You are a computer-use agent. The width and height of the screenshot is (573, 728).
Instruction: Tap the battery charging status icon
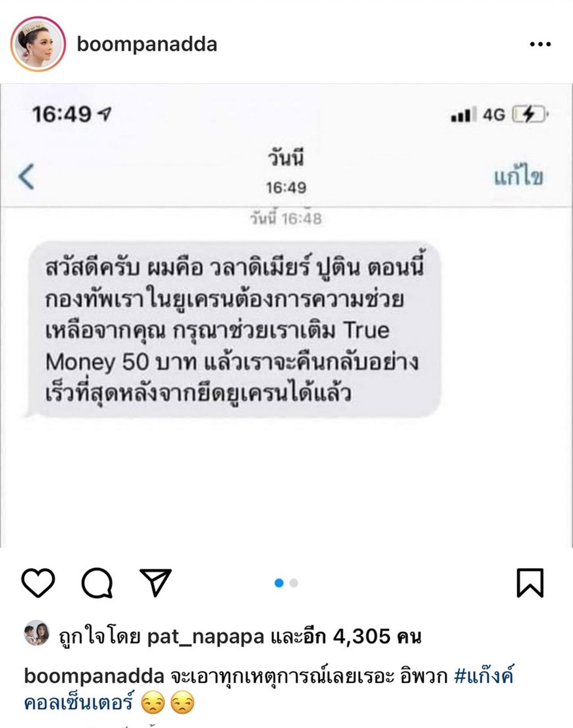530,115
